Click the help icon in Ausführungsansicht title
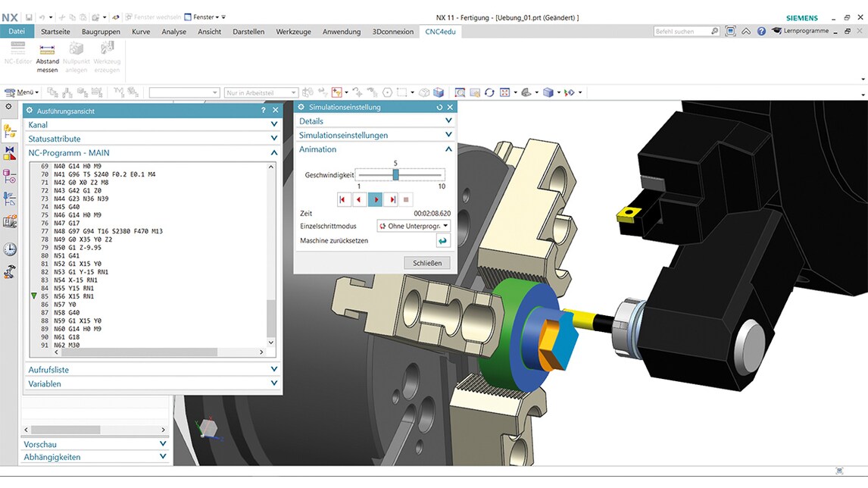This screenshot has height=488, width=868. coord(263,110)
